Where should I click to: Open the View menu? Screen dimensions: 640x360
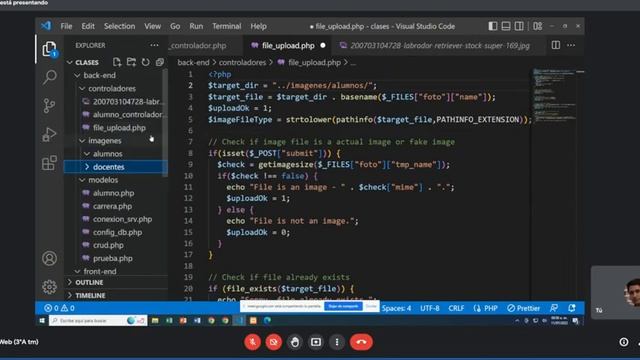[x=152, y=26]
